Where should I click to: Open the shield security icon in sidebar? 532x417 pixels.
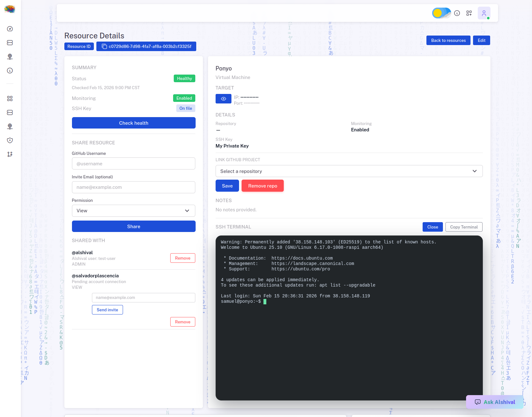(x=10, y=140)
